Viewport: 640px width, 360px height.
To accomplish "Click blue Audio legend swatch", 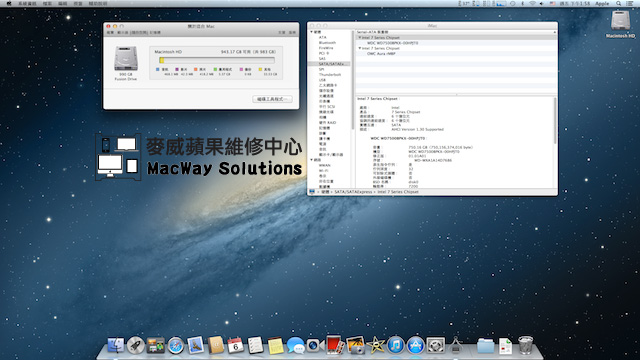I will click(158, 69).
